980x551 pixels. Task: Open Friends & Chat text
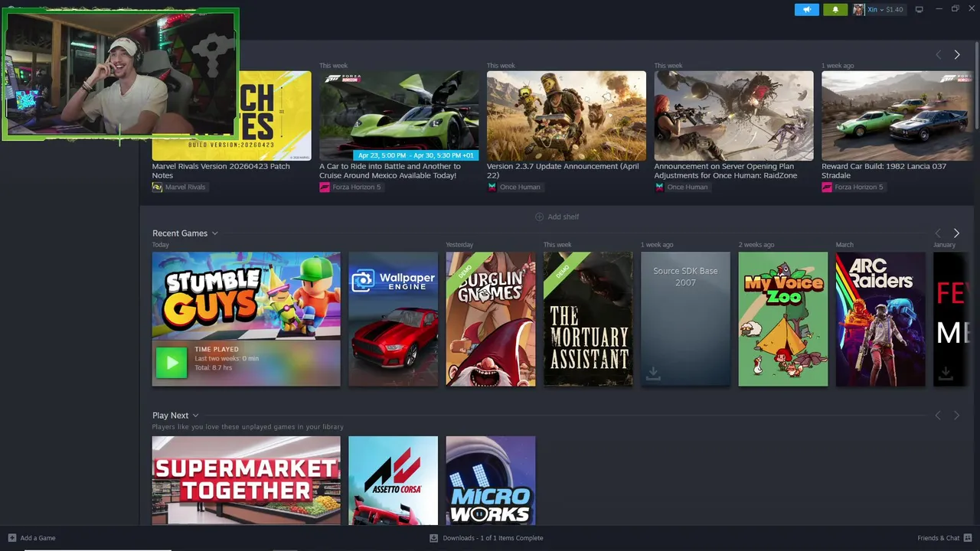tap(938, 538)
